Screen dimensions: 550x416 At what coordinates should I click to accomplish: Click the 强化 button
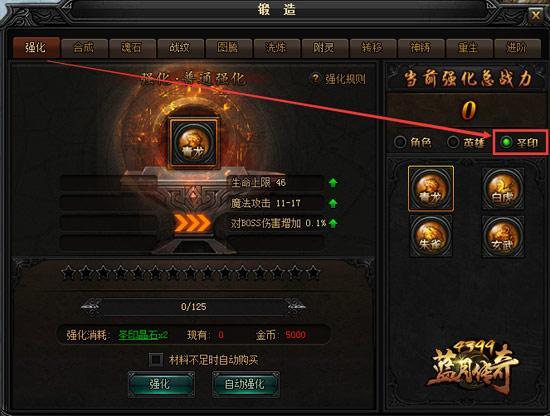(x=161, y=384)
